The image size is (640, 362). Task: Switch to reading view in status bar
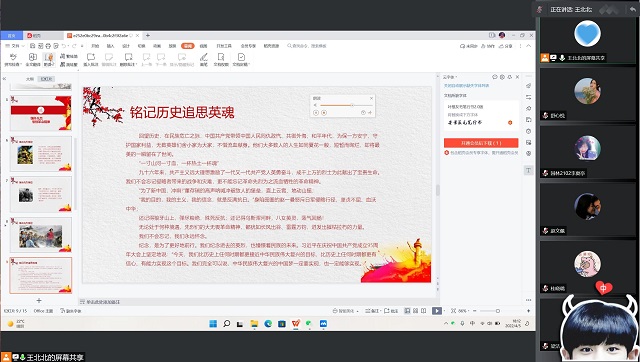(x=424, y=311)
